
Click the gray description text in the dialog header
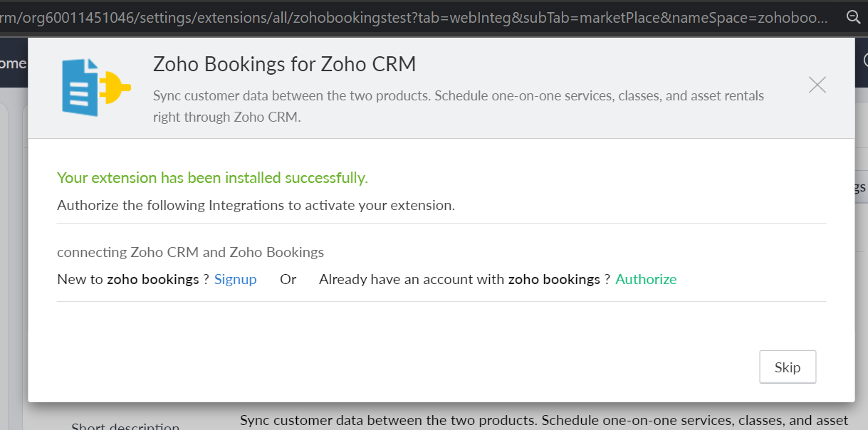point(458,106)
